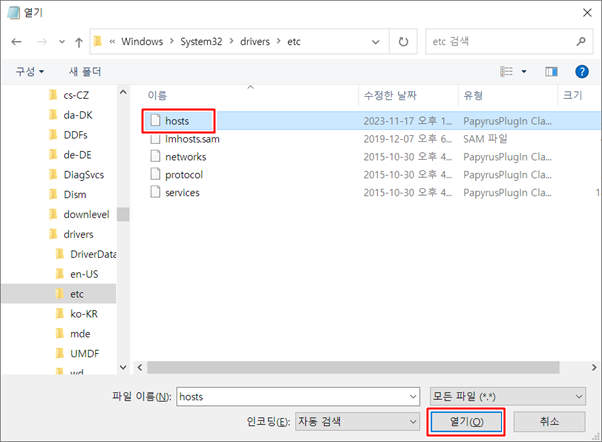Click the address bar folder icon
This screenshot has width=602, height=442.
[98, 41]
